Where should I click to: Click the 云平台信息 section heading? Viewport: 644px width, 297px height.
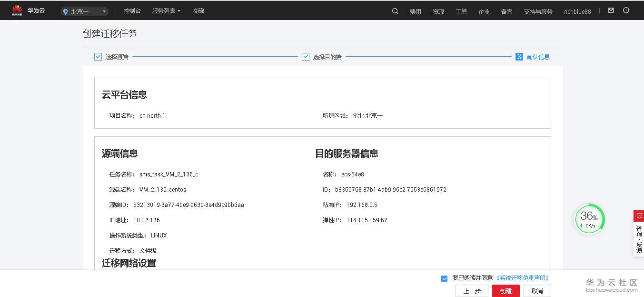pyautogui.click(x=125, y=95)
